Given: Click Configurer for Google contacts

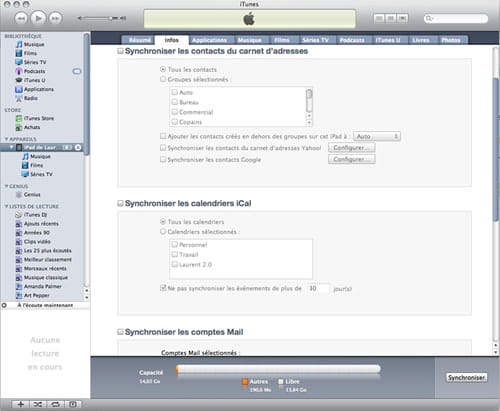Looking at the screenshot, I should coord(352,159).
